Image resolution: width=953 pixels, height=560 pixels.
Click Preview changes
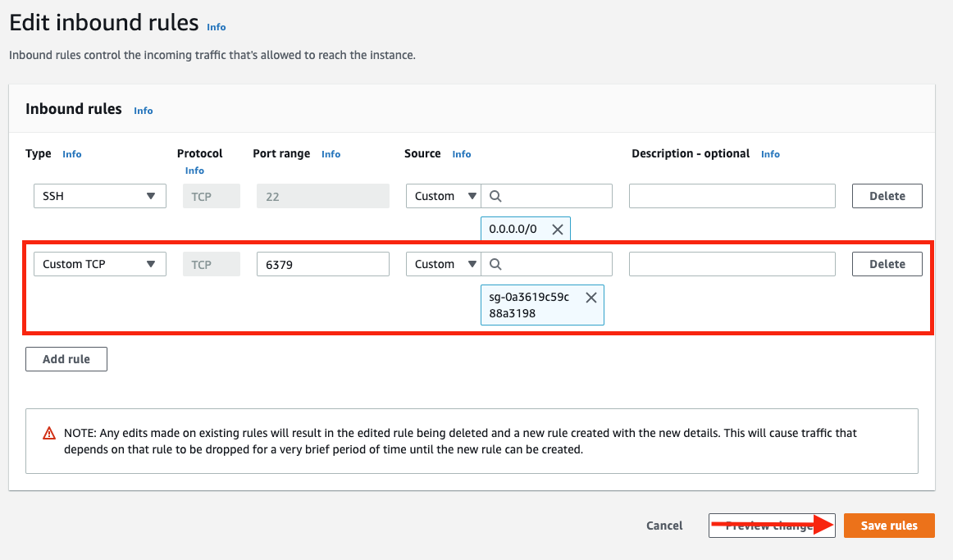click(x=771, y=526)
